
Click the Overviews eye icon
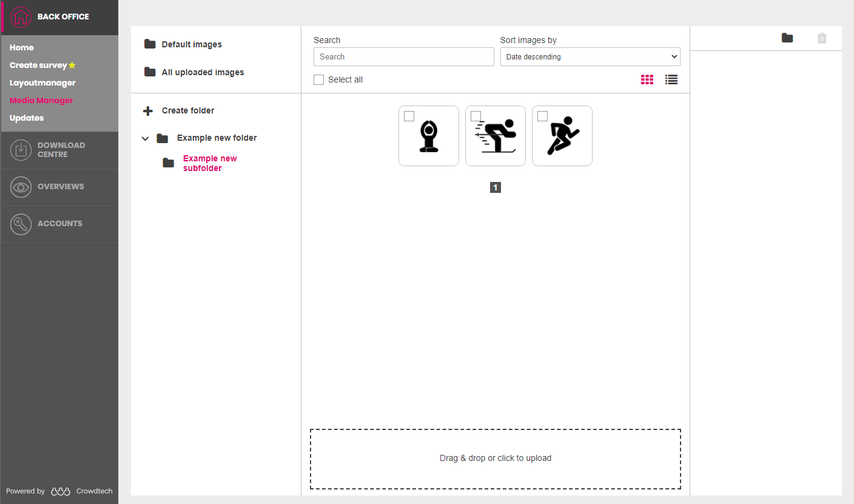pos(21,187)
